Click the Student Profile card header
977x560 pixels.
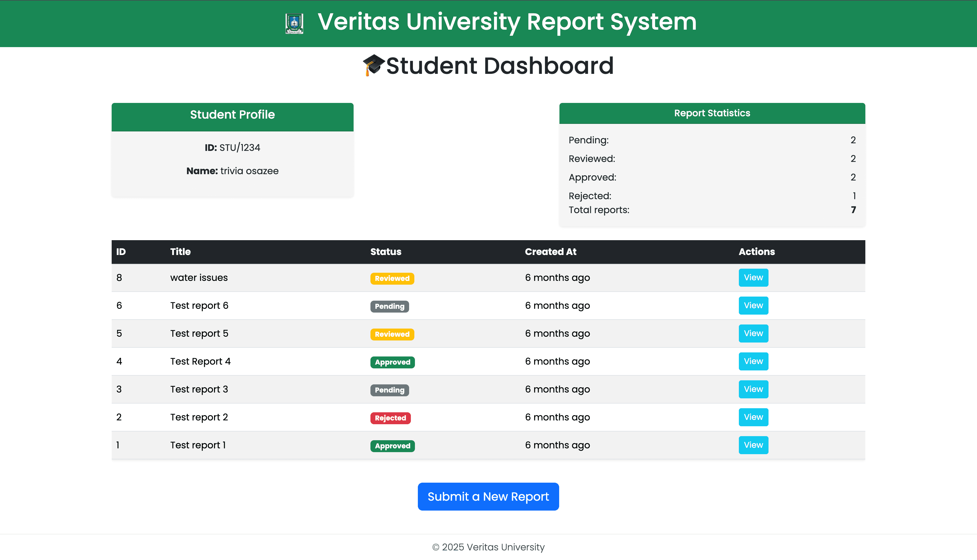[232, 117]
